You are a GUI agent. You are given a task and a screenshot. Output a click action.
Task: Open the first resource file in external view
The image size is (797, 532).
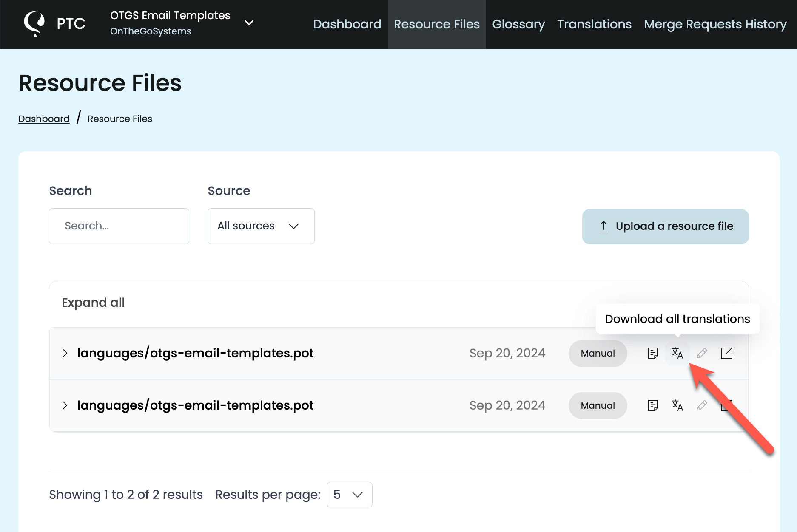(726, 353)
